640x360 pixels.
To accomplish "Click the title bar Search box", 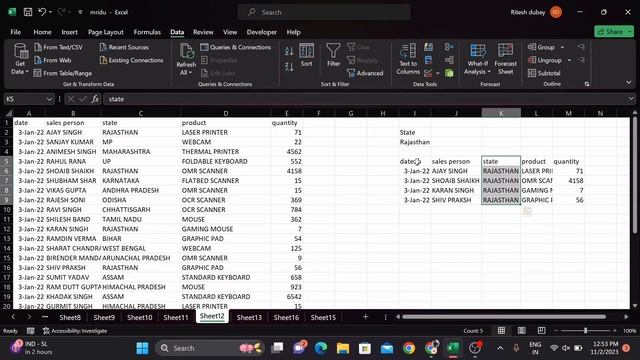I will pos(324,12).
